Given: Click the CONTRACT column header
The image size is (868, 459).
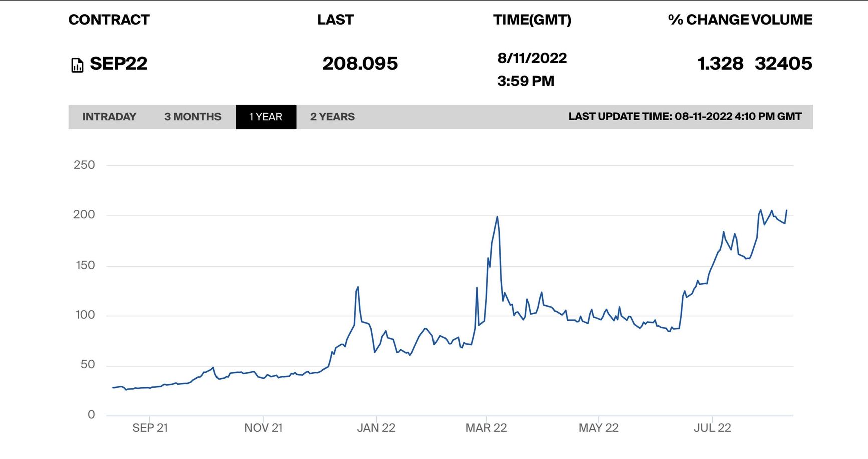Looking at the screenshot, I should pyautogui.click(x=109, y=20).
